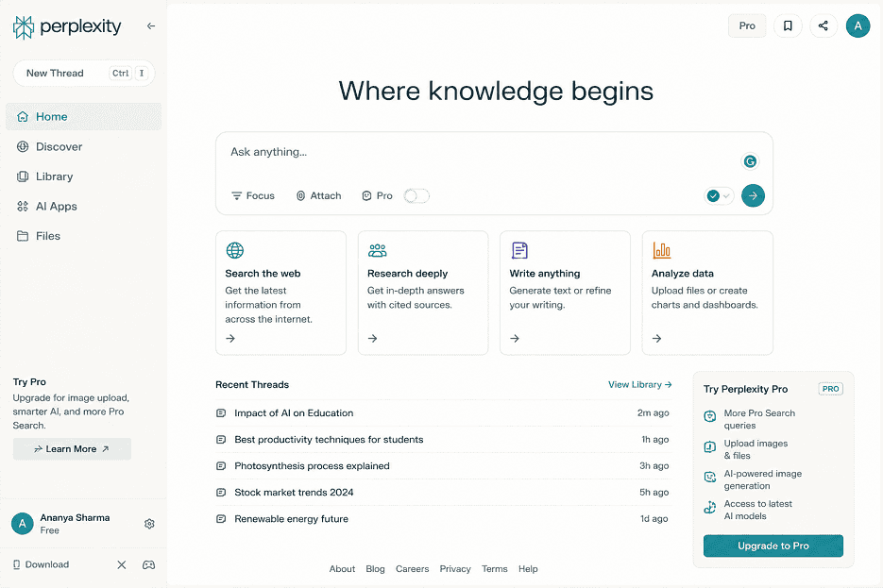Viewport: 883px width, 588px height.
Task: Click the Learn More button under Try Pro
Action: (72, 449)
